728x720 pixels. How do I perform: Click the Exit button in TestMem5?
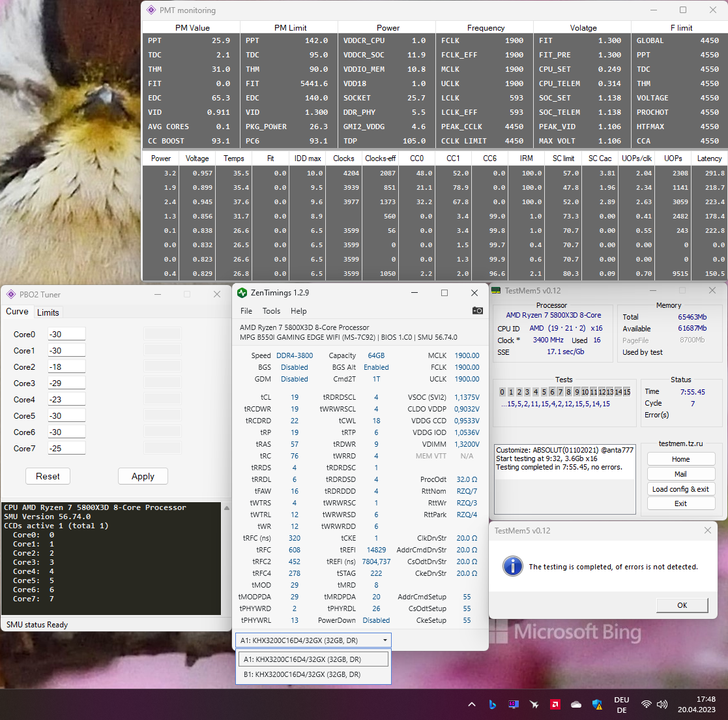(680, 503)
